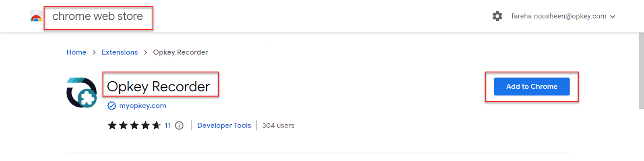The image size is (644, 161).
Task: Open the settings gear menu
Action: [x=497, y=16]
